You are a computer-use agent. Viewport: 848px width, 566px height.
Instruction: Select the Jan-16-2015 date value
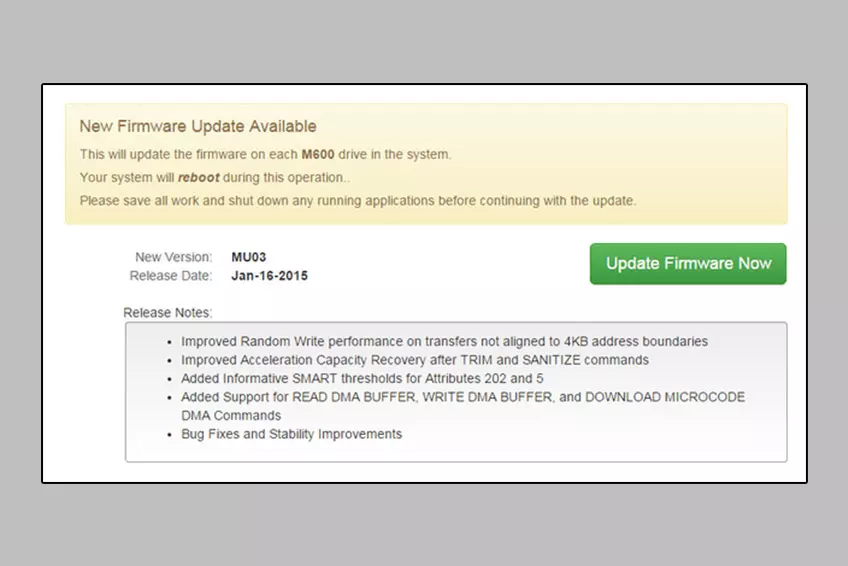[270, 276]
